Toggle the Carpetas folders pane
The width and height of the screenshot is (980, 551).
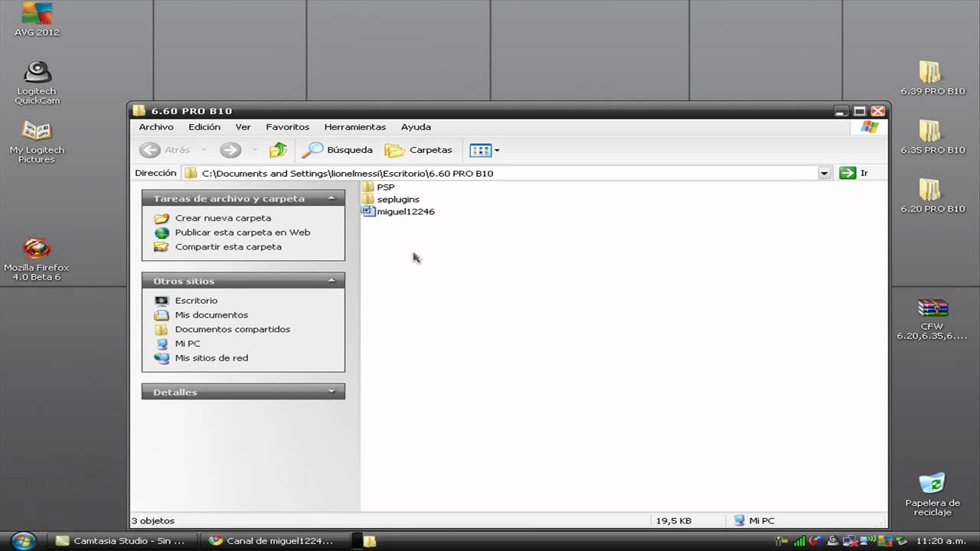point(419,150)
